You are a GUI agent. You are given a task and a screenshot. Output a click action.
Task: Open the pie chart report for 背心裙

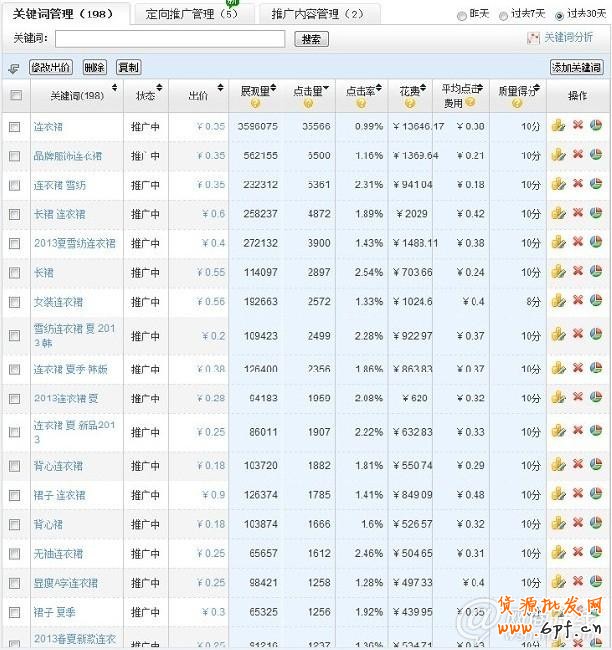point(596,524)
